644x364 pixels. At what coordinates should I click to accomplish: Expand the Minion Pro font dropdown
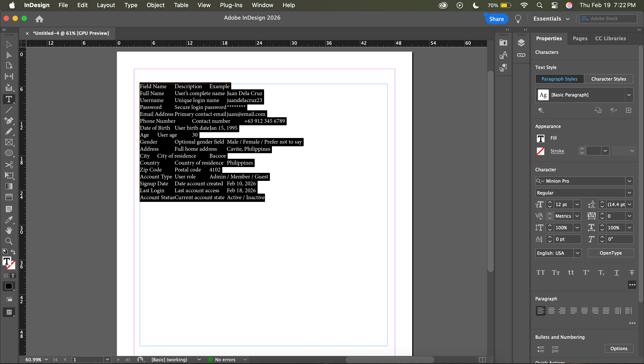[x=629, y=181]
